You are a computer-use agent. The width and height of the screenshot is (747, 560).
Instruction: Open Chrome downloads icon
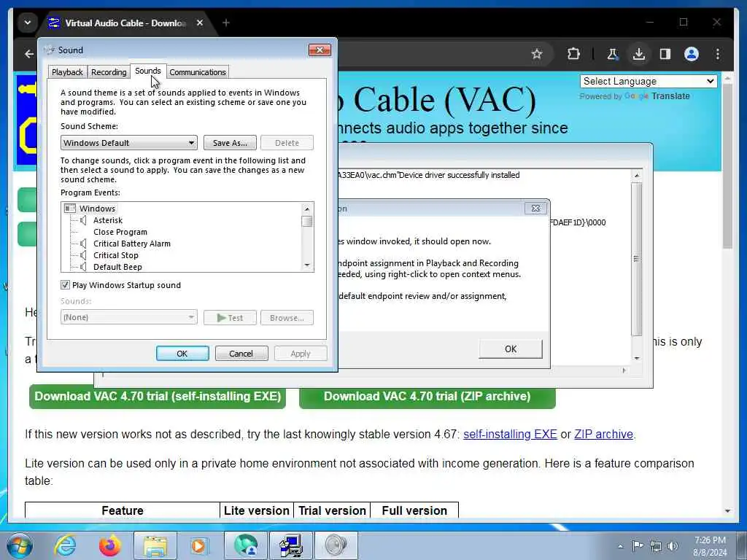(x=639, y=54)
